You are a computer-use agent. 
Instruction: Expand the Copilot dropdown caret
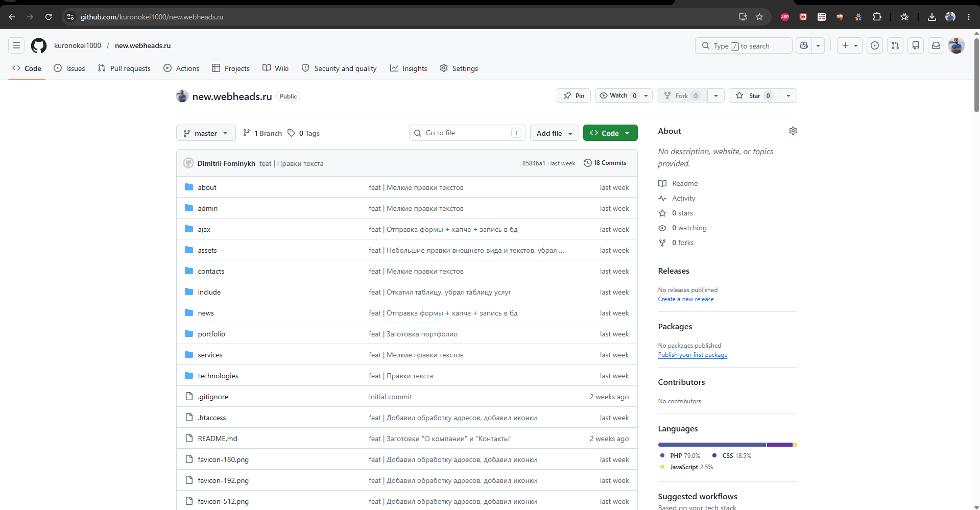[818, 45]
